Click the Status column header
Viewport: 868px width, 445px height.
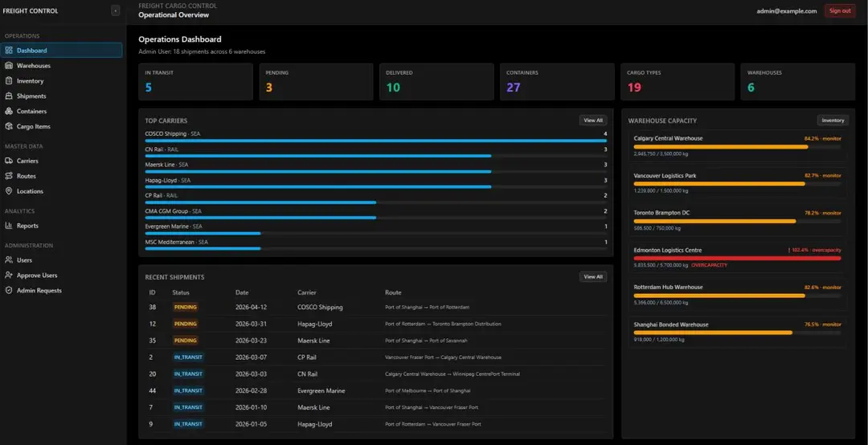click(x=181, y=292)
